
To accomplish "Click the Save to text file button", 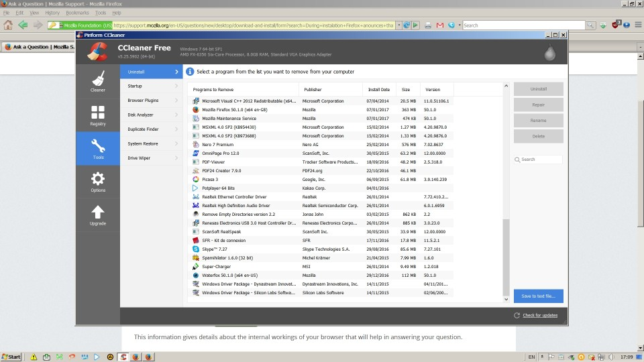I will pos(538,296).
